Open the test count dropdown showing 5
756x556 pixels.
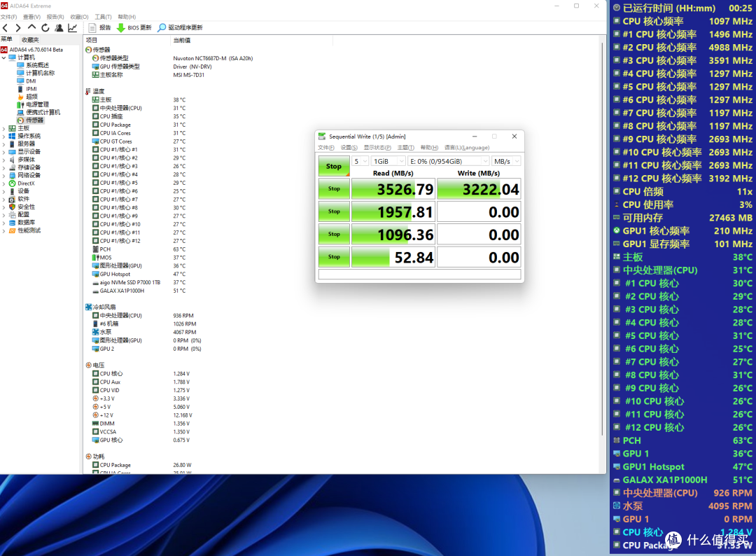click(360, 161)
